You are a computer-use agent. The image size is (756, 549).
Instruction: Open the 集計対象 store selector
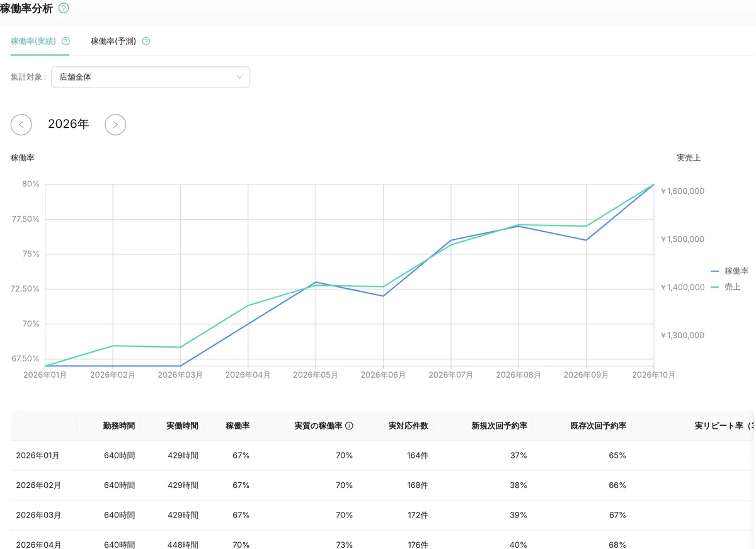(151, 77)
